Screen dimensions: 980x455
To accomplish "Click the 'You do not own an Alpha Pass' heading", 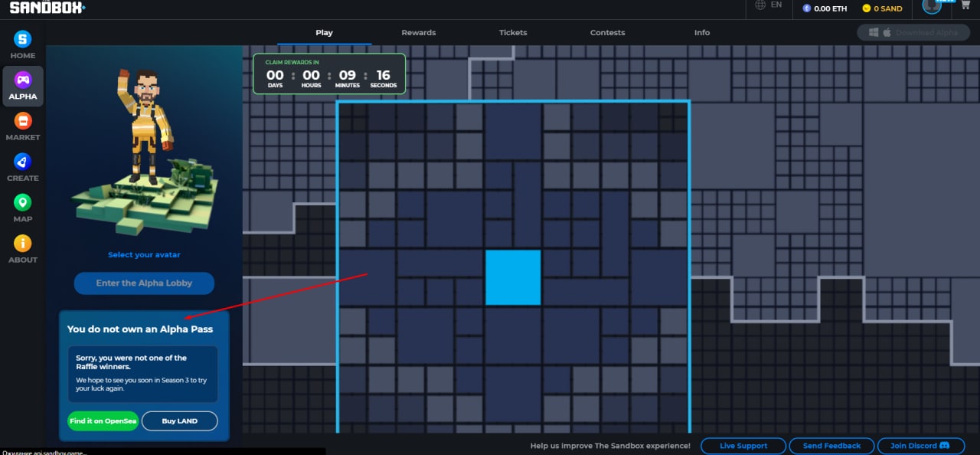I will point(140,329).
